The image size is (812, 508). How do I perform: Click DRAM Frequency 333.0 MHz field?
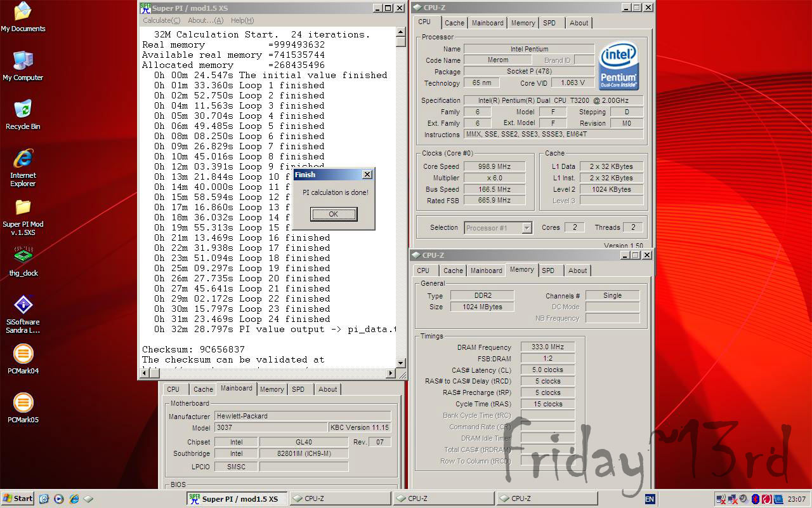click(x=548, y=347)
